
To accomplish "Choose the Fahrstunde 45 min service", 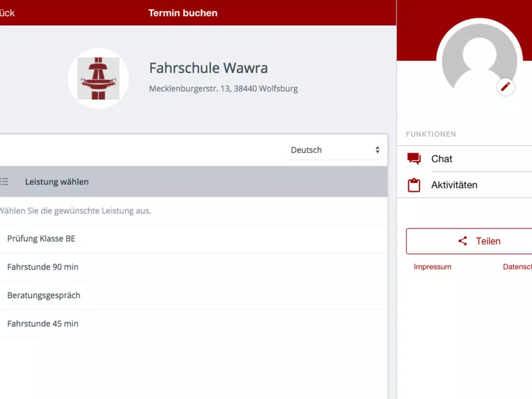I will pyautogui.click(x=193, y=324).
